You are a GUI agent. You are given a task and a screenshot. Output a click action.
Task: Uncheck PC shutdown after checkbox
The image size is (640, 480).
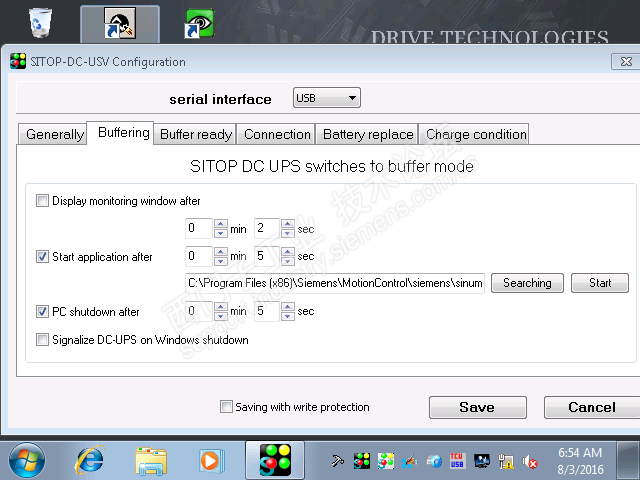(42, 312)
